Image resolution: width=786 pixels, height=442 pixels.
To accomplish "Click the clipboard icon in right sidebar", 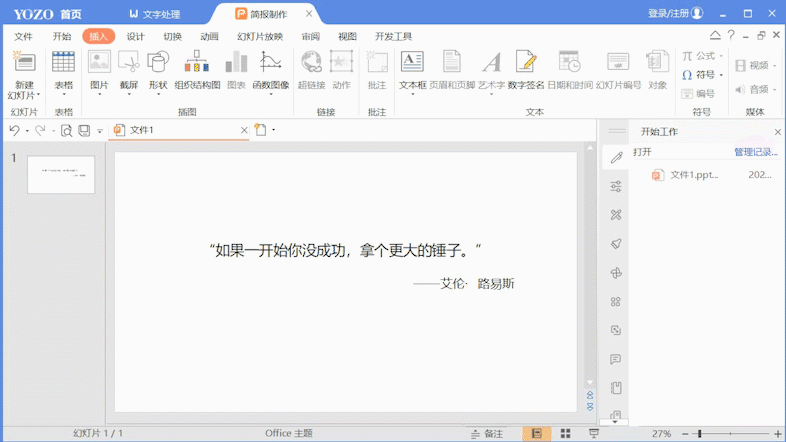I will click(x=616, y=388).
